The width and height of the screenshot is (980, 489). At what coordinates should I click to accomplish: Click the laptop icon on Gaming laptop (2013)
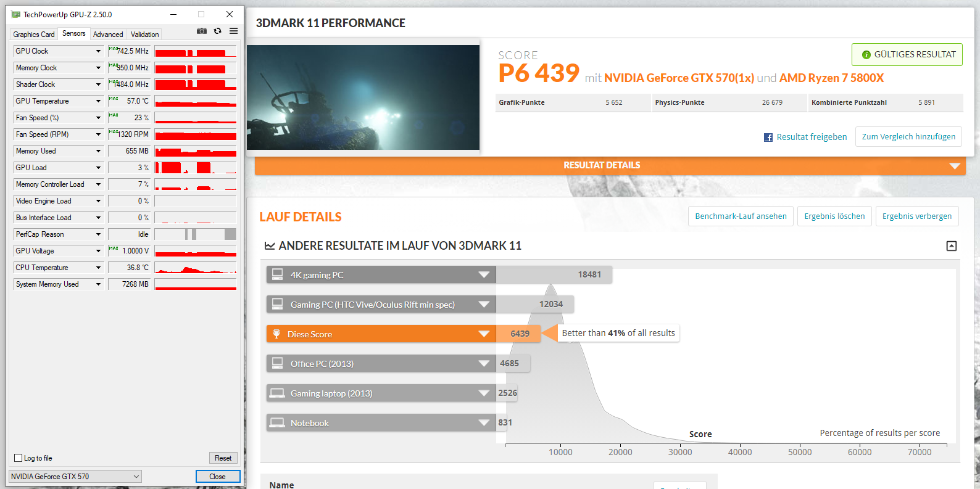coord(278,393)
